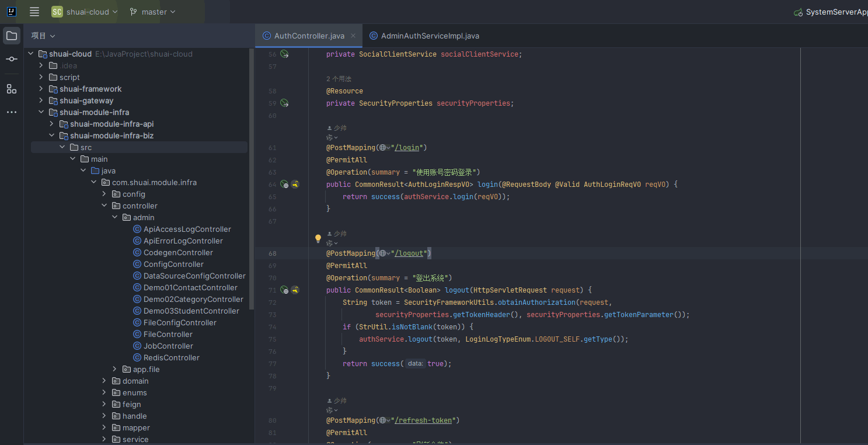Click the Spring bean gutter icon at line 56
Viewport: 868px width, 445px height.
284,54
